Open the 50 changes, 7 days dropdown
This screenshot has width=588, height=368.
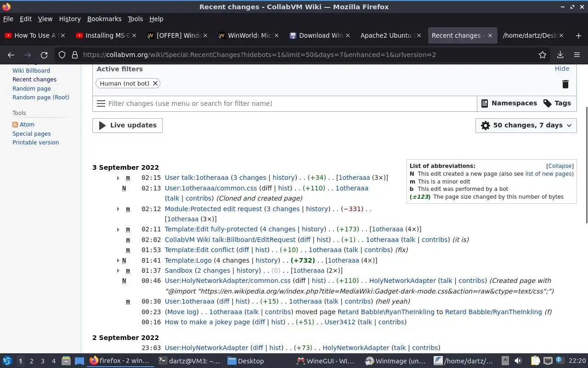pos(526,125)
